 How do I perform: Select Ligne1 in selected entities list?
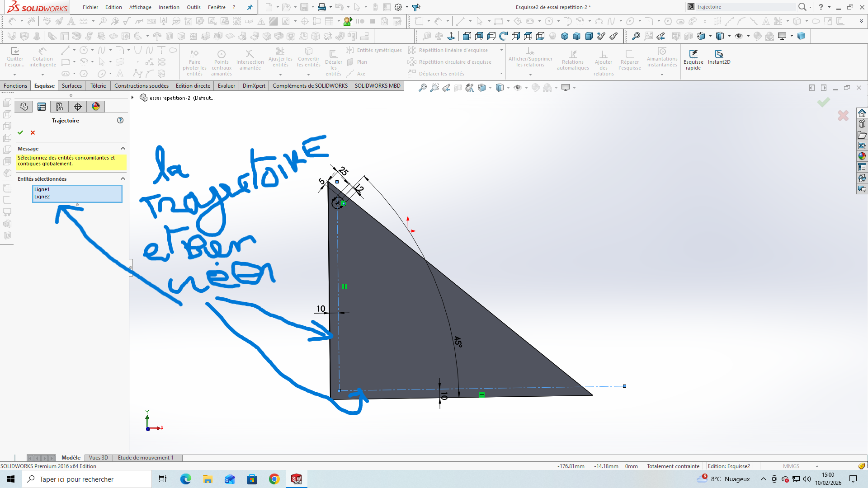click(42, 189)
